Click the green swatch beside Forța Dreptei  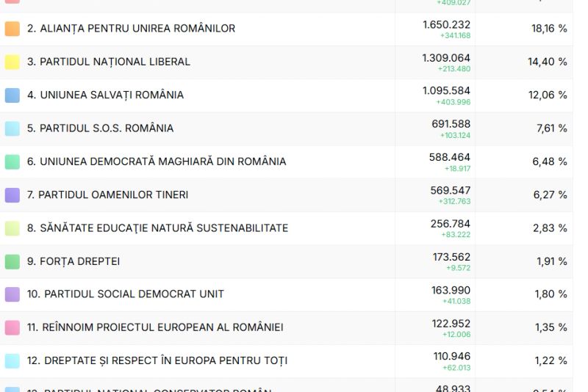coord(12,261)
